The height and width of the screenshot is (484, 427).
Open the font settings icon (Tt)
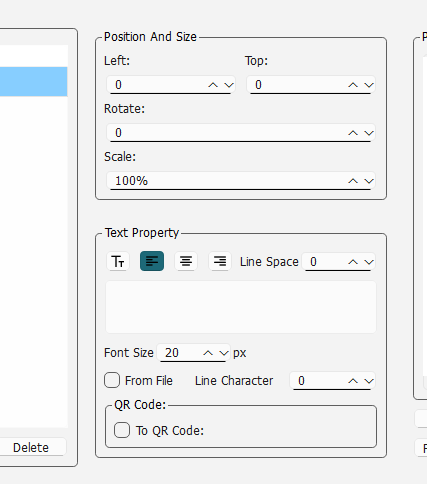[118, 261]
